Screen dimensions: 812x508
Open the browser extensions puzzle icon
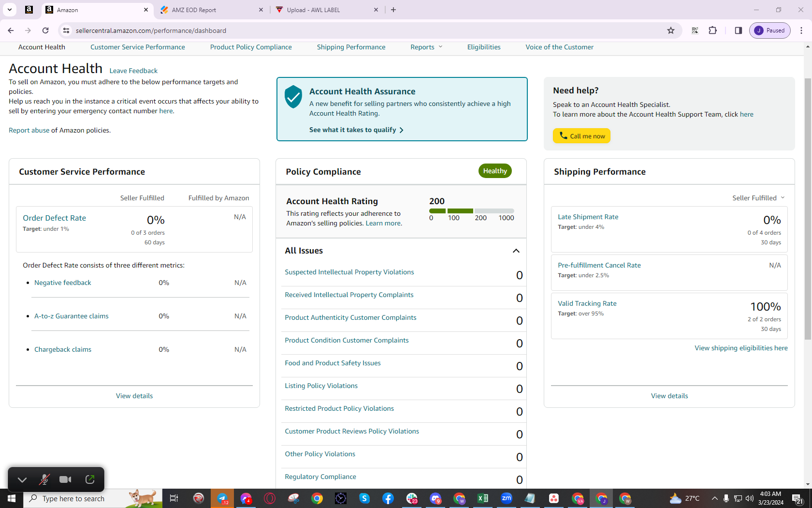712,30
